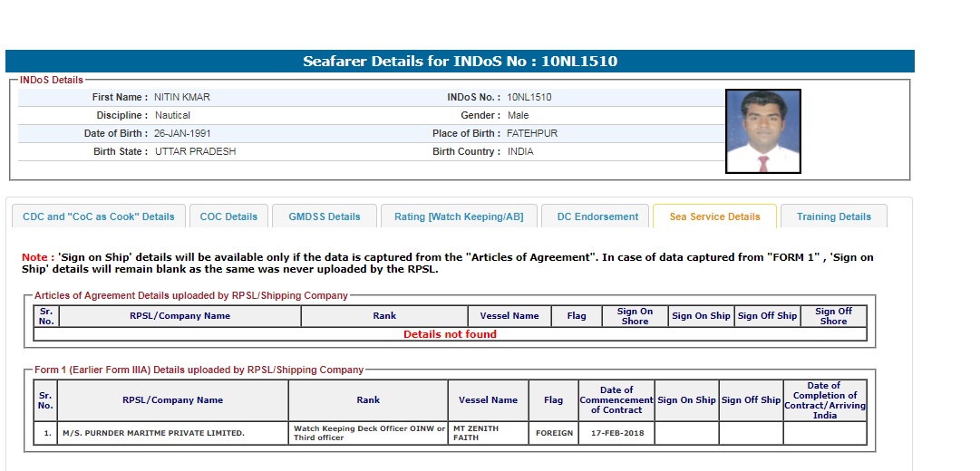
Task: Click the Watch Keeping Deck Officer rank cell
Action: 369,433
